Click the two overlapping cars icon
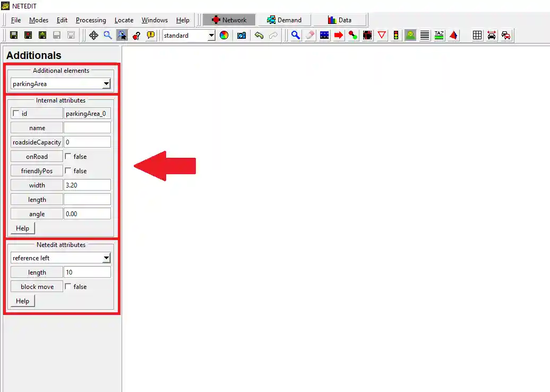Screen dimensions: 550x392 (506, 36)
